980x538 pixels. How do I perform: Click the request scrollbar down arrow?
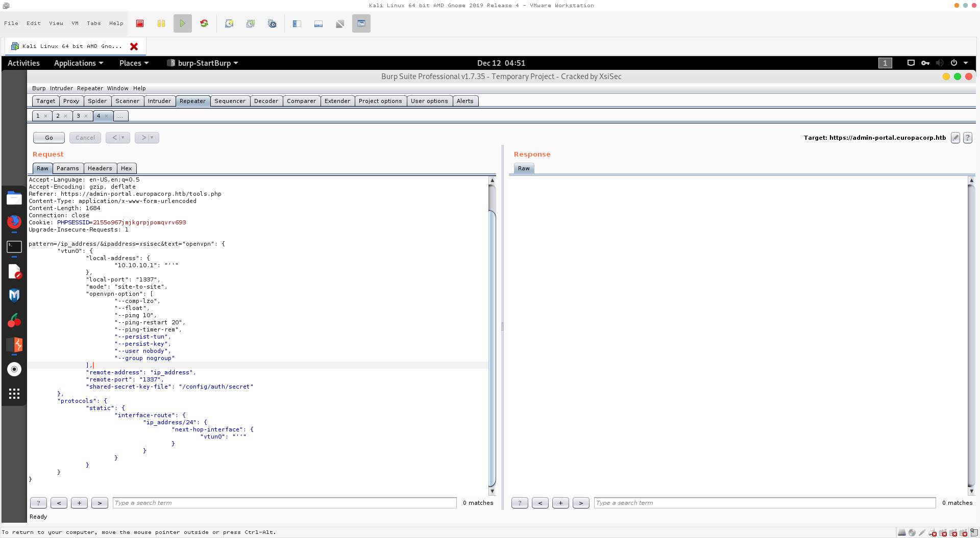point(492,492)
